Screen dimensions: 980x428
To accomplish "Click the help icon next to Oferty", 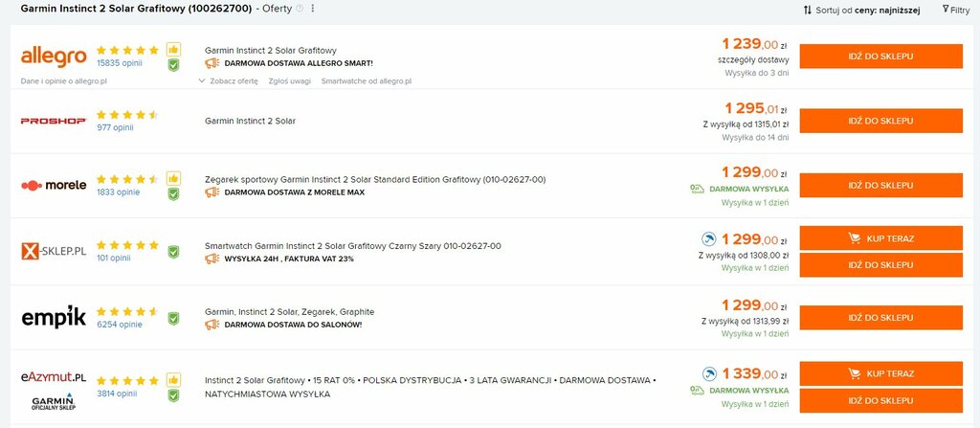I will (300, 9).
